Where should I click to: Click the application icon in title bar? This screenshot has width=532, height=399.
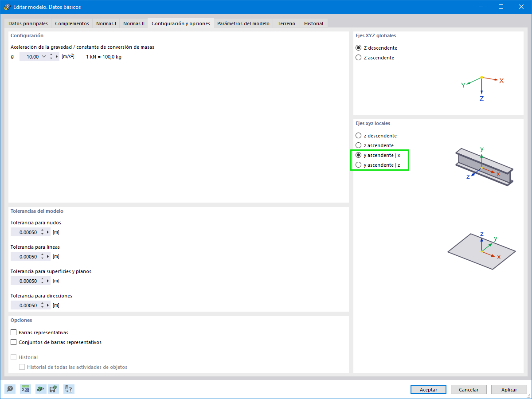pyautogui.click(x=7, y=7)
